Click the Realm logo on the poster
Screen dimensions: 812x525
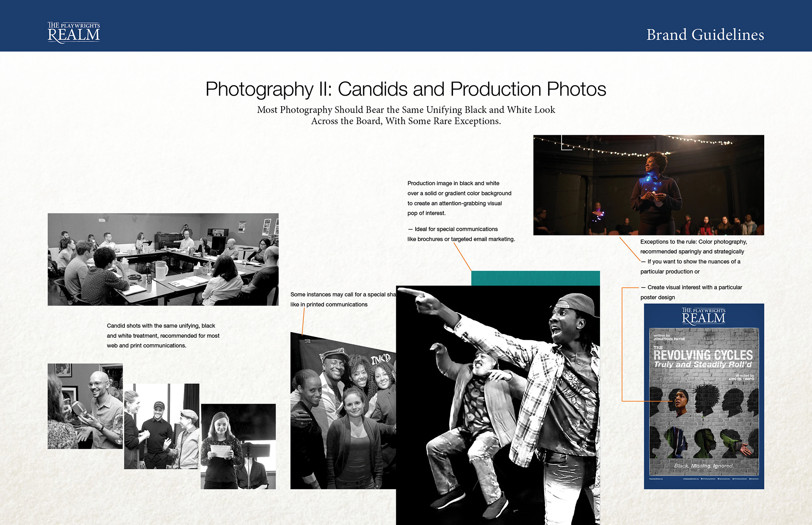point(704,316)
